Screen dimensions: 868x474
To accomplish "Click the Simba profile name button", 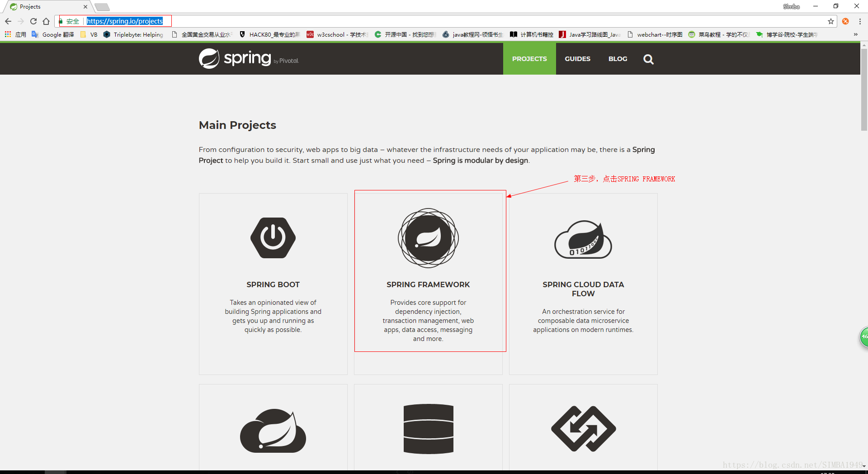I will coord(791,6).
